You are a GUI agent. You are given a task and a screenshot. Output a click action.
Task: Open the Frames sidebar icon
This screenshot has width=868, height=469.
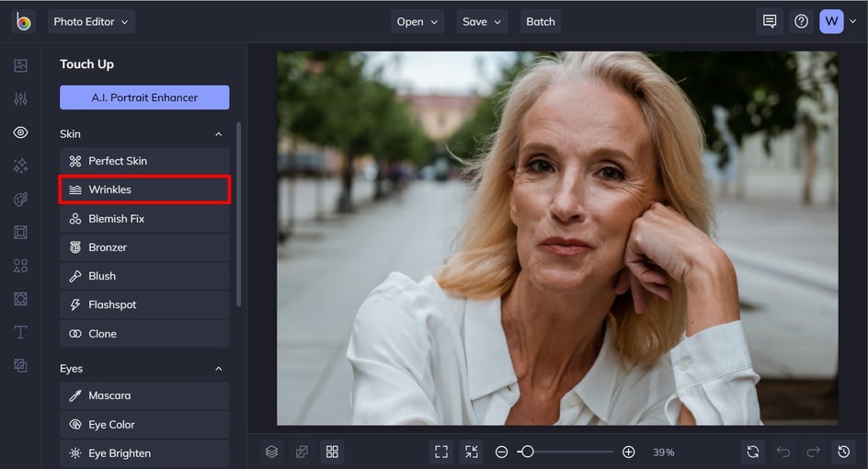pos(20,232)
